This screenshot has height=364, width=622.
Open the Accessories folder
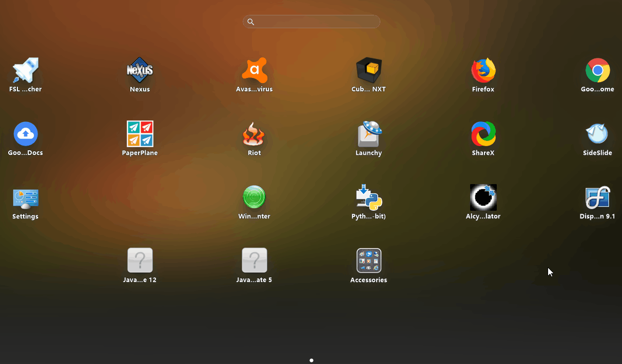369,261
